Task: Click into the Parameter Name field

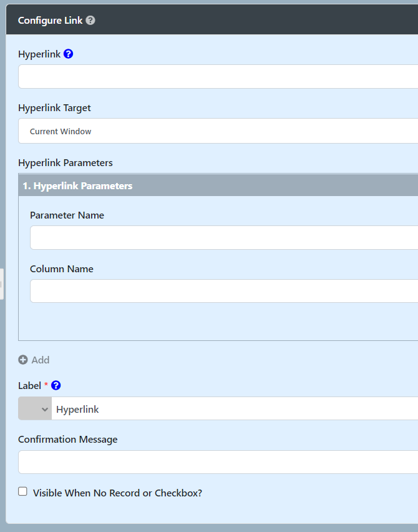Action: 224,237
